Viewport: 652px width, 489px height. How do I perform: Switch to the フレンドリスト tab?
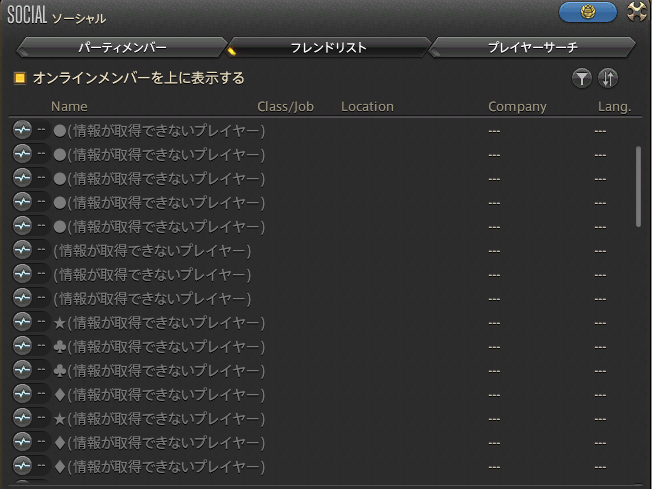pyautogui.click(x=328, y=47)
